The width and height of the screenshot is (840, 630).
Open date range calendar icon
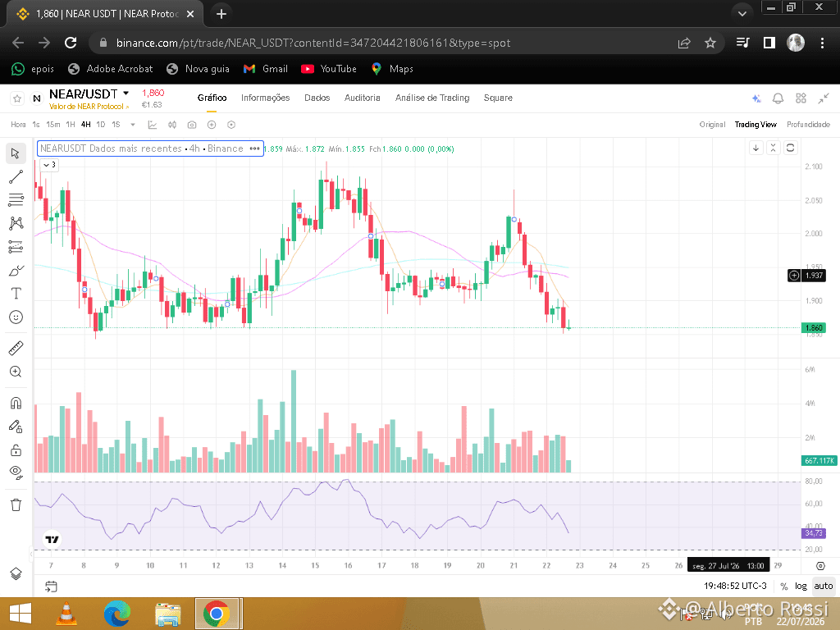(51, 587)
